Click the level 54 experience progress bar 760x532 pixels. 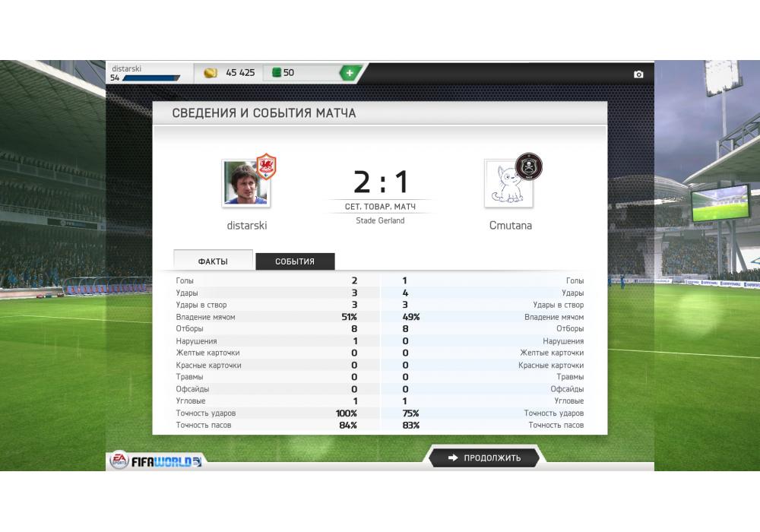(151, 78)
